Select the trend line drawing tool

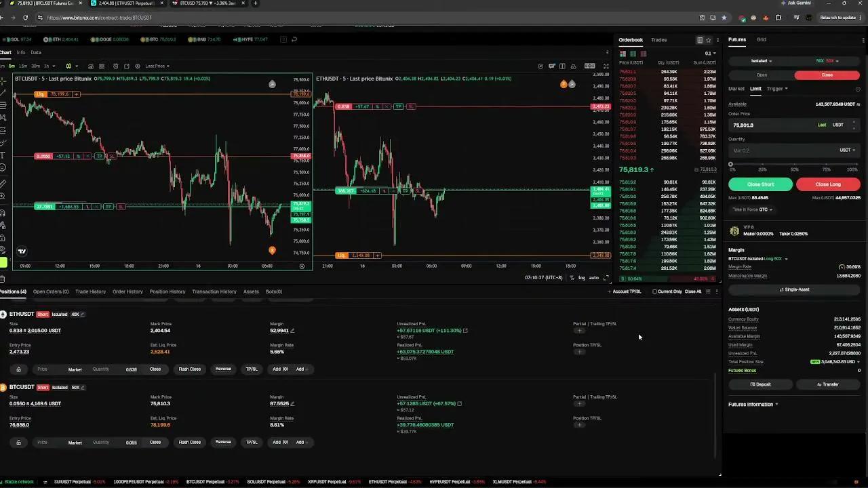pos(3,92)
